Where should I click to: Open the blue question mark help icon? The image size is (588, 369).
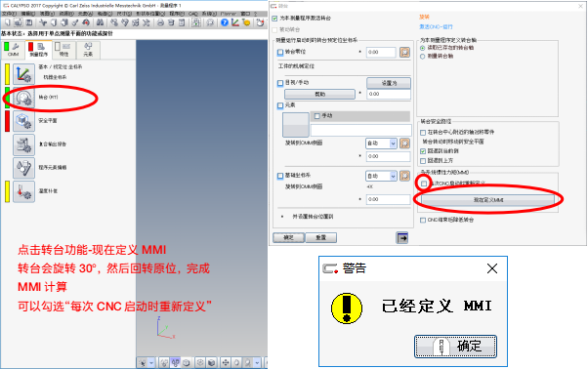pyautogui.click(x=225, y=22)
